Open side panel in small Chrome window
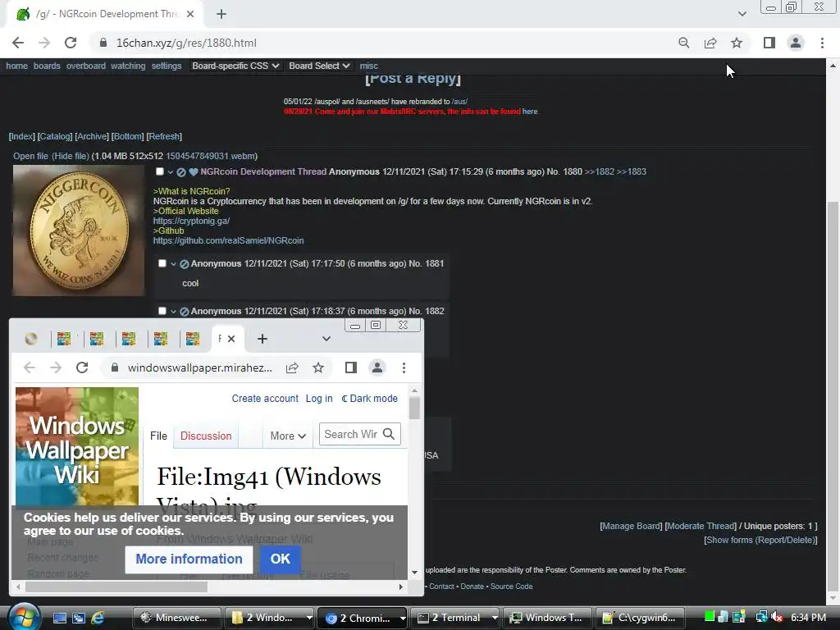This screenshot has height=630, width=840. (351, 367)
